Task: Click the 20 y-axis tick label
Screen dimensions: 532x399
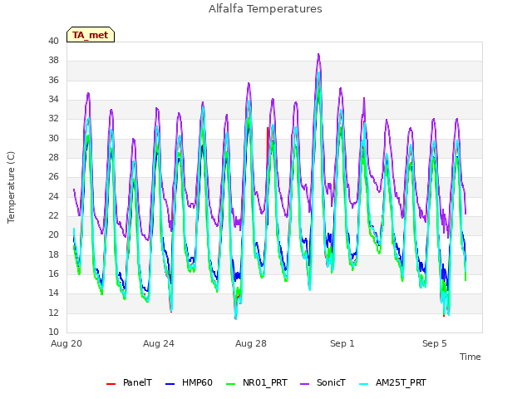Action: coord(53,235)
